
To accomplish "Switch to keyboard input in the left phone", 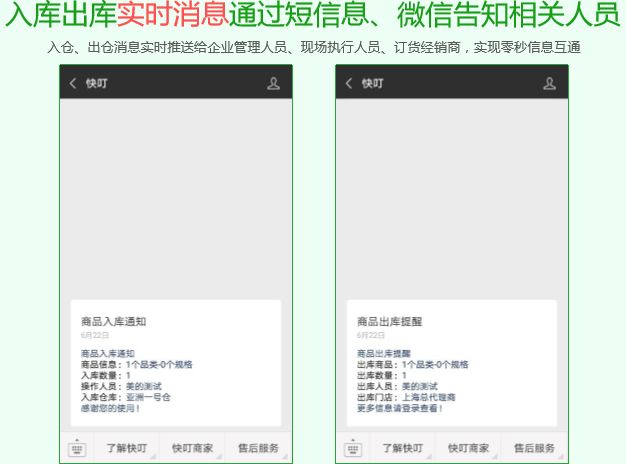I will tap(77, 449).
